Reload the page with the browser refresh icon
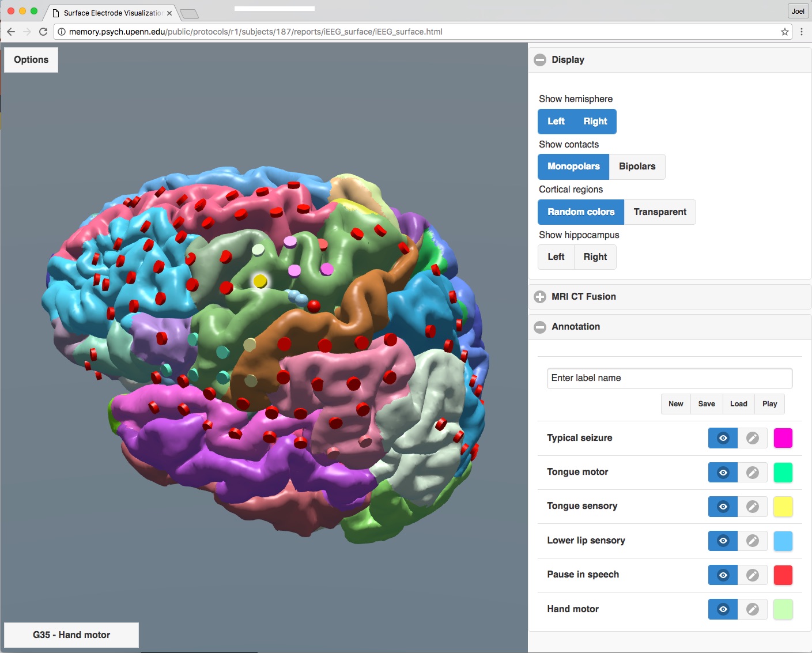Viewport: 812px width, 653px height. [x=43, y=32]
